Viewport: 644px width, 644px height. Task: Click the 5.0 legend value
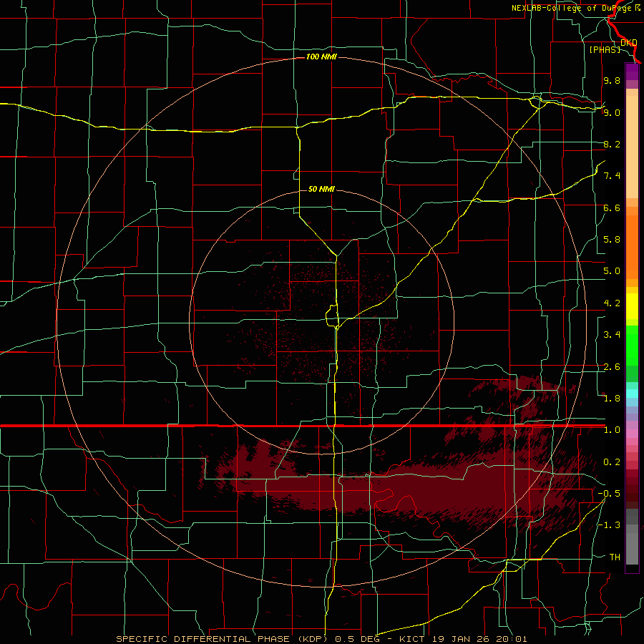point(612,271)
